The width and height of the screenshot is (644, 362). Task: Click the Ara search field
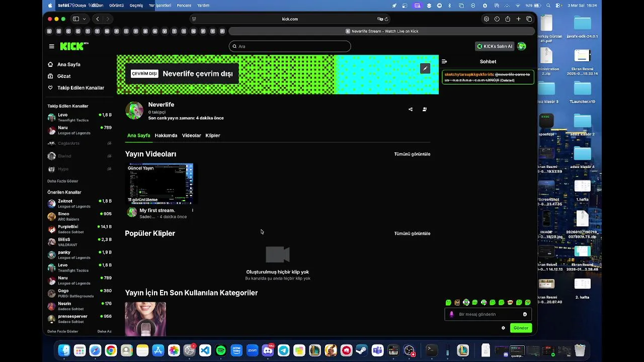(x=290, y=46)
